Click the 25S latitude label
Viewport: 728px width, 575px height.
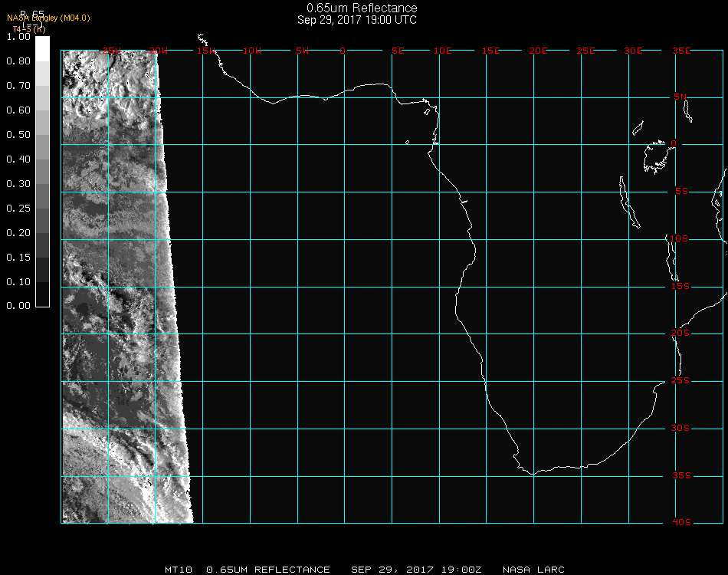pyautogui.click(x=680, y=381)
